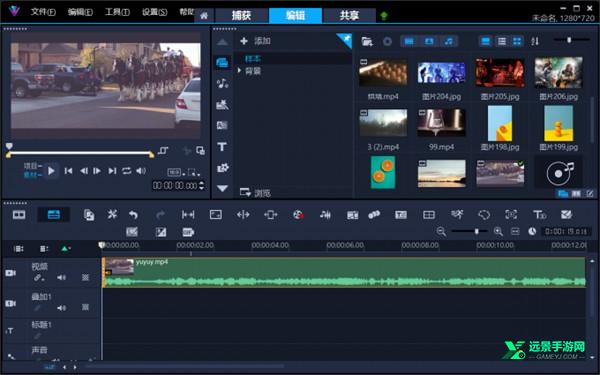The height and width of the screenshot is (375, 600).
Task: Open the Filter effects library in sidebar
Action: (222, 168)
